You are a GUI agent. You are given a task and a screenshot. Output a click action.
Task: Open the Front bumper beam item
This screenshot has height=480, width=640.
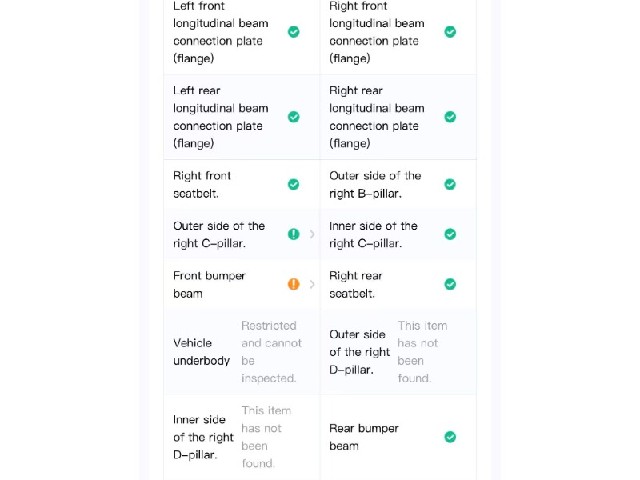point(242,284)
